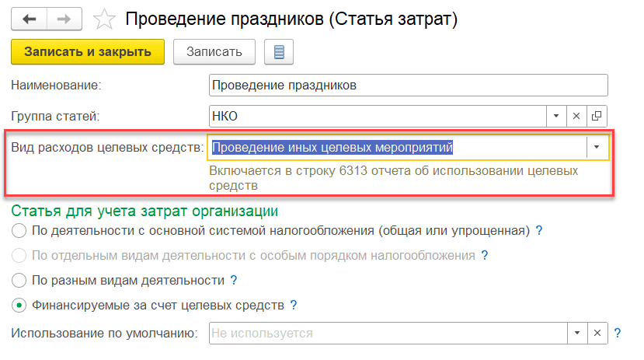Expand Вид расходов целевых средств dropdown

click(597, 147)
